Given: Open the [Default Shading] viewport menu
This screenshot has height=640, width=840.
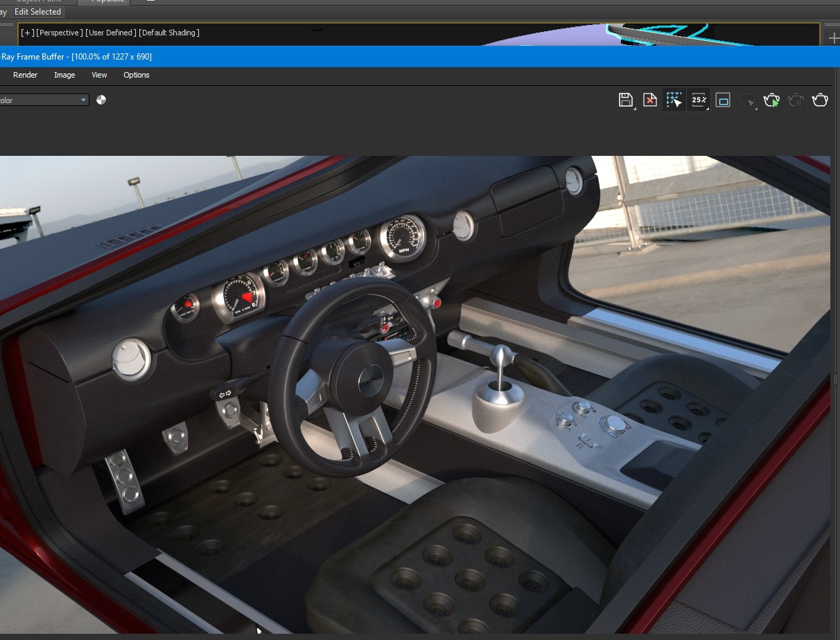Looking at the screenshot, I should pyautogui.click(x=169, y=33).
